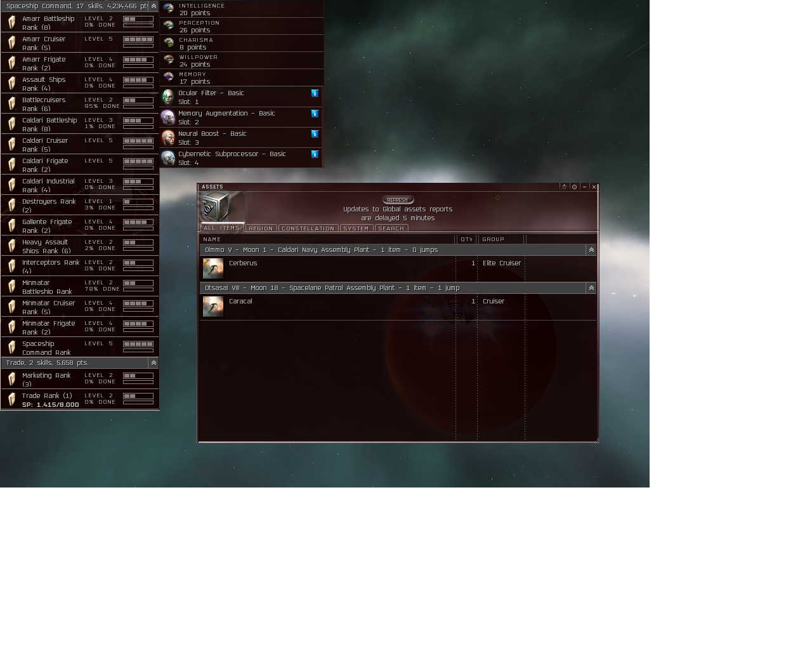Click the Heavy Assault Ships skill icon
Image resolution: width=812 pixels, height=650 pixels.
(x=11, y=246)
